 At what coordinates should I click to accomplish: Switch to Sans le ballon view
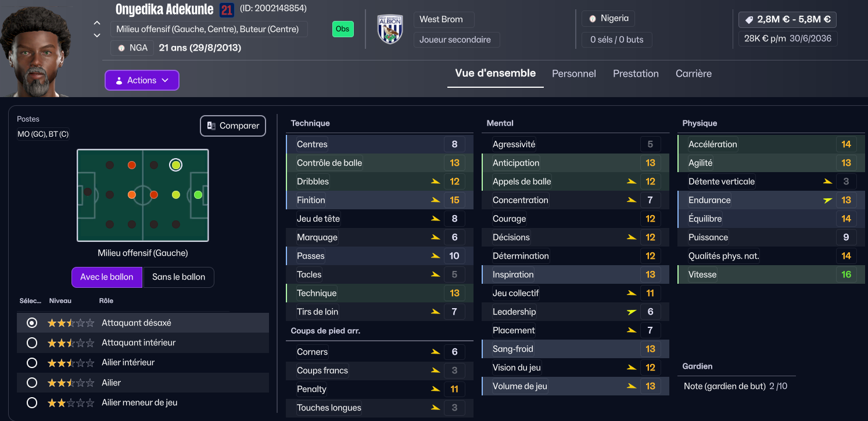click(179, 277)
